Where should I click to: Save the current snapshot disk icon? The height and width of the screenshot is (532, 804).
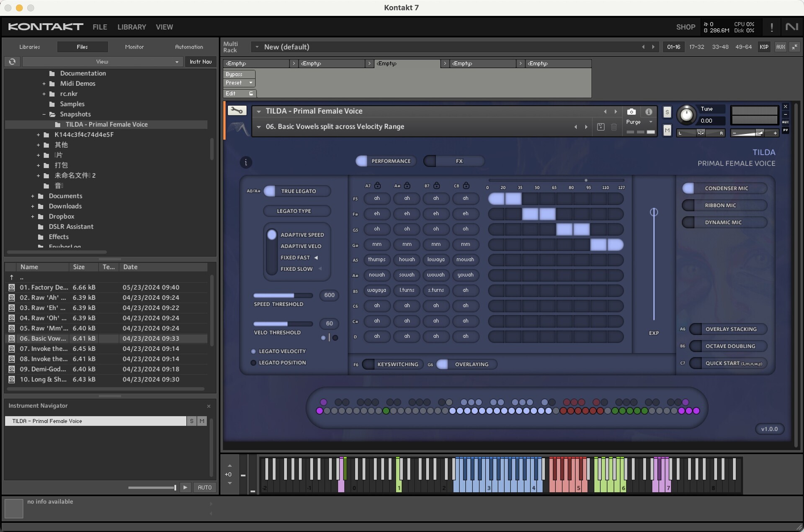click(x=600, y=127)
